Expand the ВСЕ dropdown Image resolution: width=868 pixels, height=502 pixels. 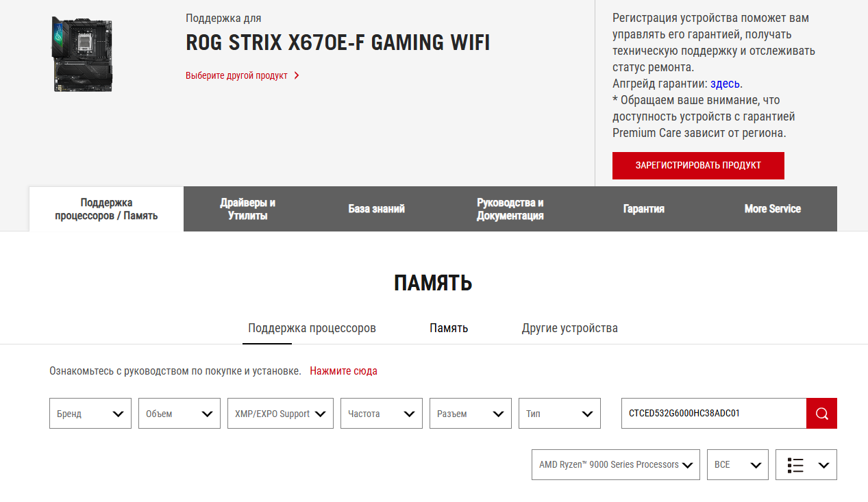(738, 464)
